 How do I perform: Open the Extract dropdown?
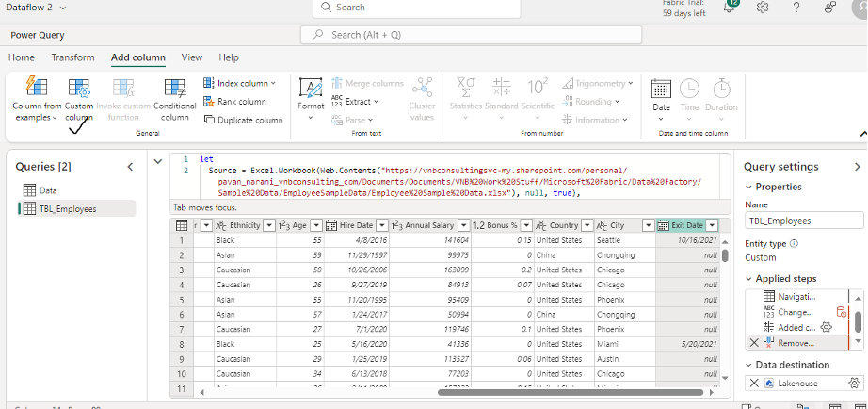355,102
